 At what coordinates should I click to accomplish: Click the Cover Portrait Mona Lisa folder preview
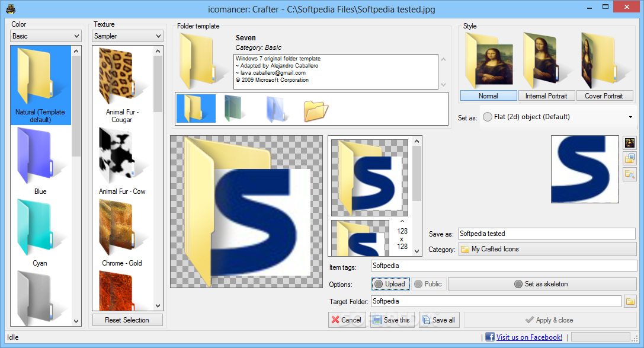[x=604, y=60]
